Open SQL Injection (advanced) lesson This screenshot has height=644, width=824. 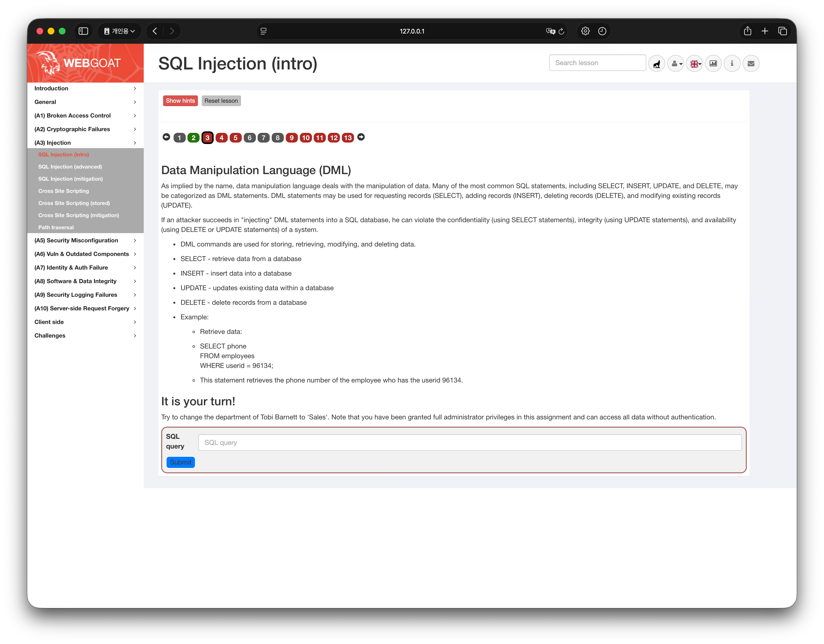(x=70, y=166)
